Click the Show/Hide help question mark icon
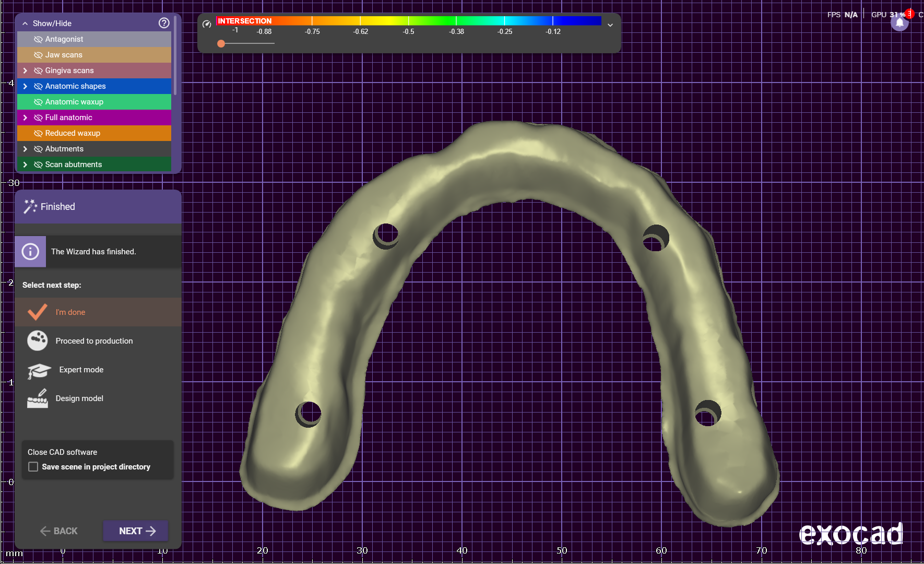The height and width of the screenshot is (564, 924). click(x=164, y=23)
